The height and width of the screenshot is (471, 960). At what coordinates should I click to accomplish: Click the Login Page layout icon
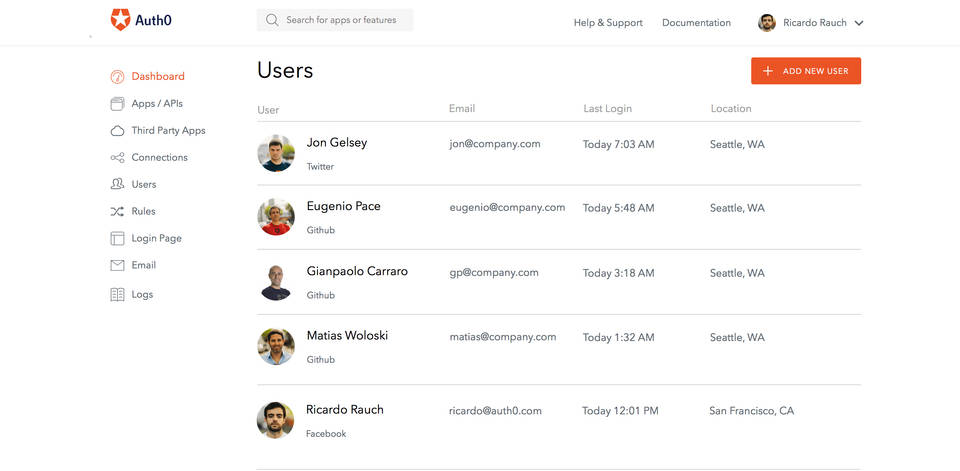[x=117, y=238]
